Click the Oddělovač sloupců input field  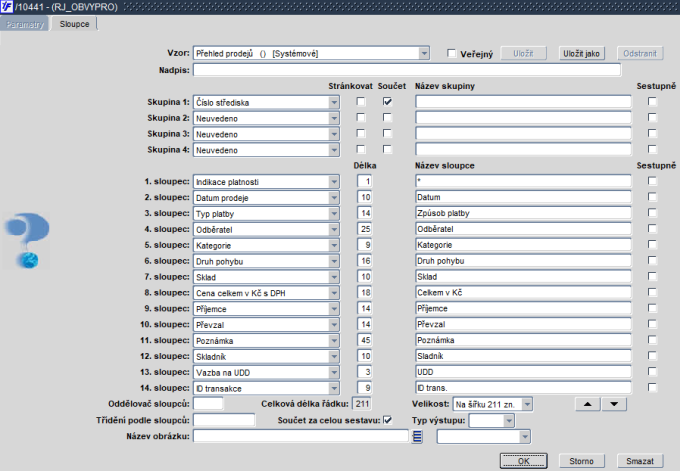point(208,404)
